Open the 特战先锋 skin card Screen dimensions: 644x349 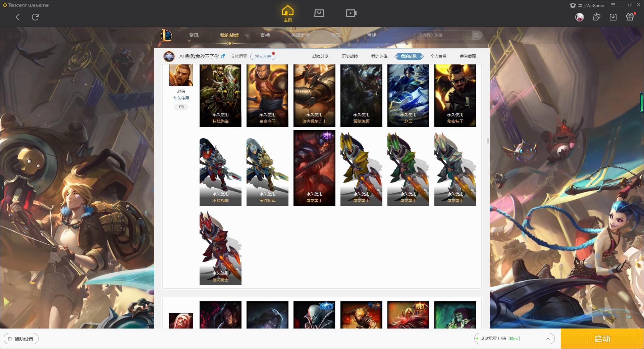coord(220,96)
